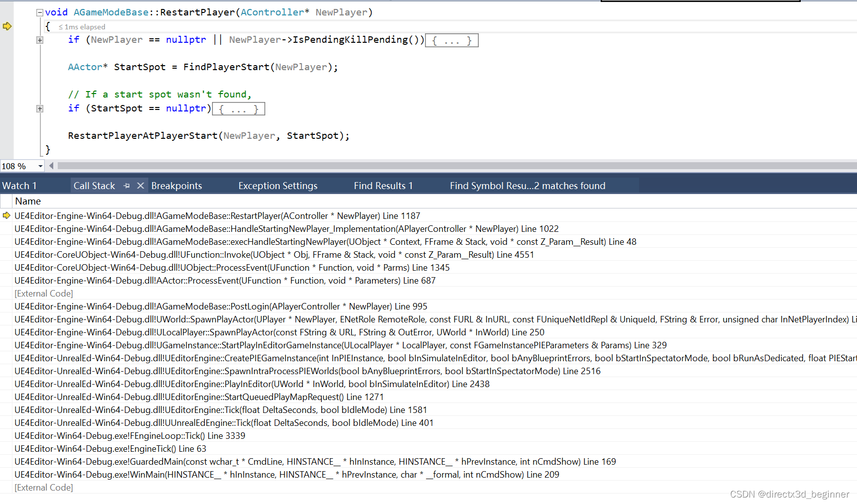
Task: Click AController type in function signature
Action: (x=272, y=12)
